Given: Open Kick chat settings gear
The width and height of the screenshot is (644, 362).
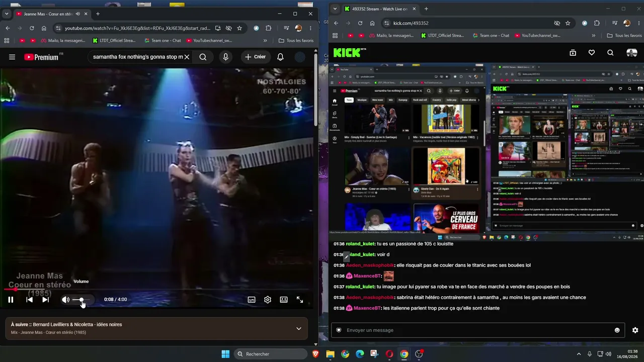Looking at the screenshot, I should tap(635, 330).
